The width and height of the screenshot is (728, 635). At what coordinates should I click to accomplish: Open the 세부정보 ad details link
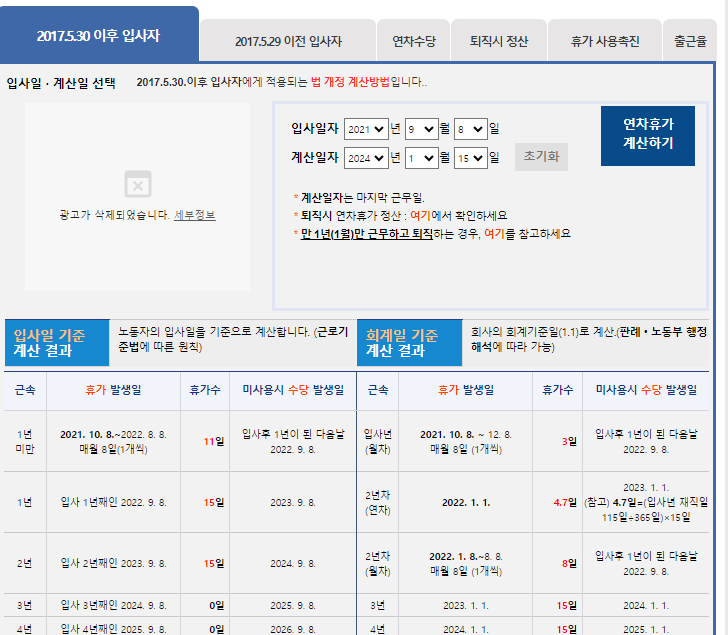pyautogui.click(x=195, y=215)
